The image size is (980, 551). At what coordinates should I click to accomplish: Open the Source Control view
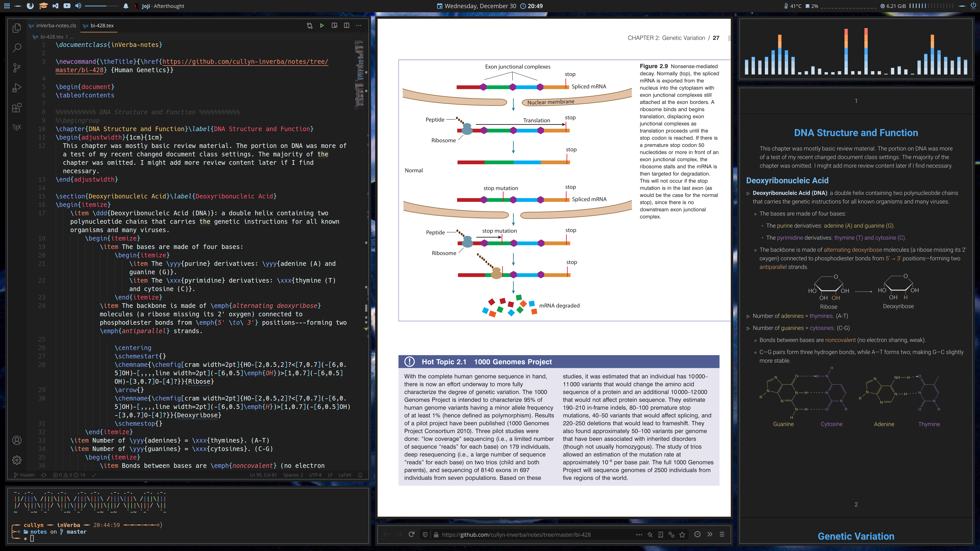pyautogui.click(x=16, y=68)
